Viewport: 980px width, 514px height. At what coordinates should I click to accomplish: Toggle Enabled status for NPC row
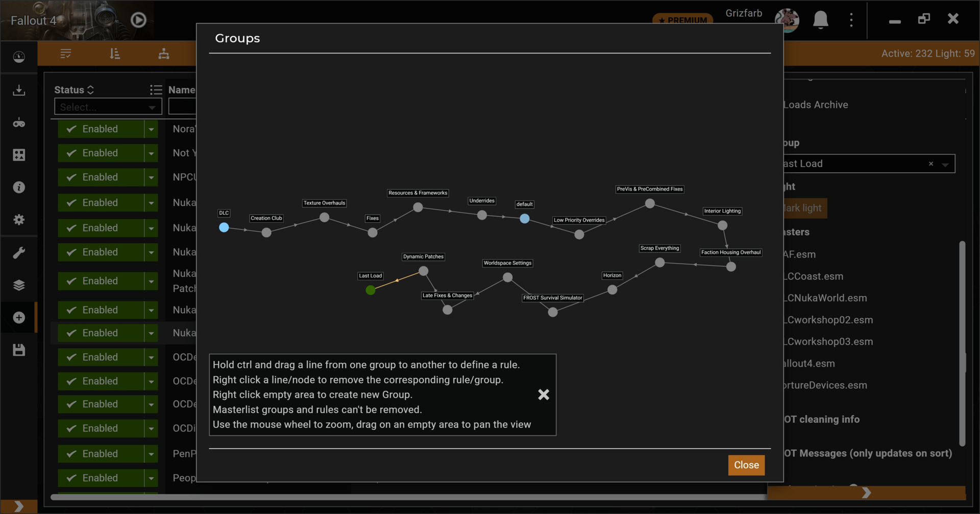101,177
